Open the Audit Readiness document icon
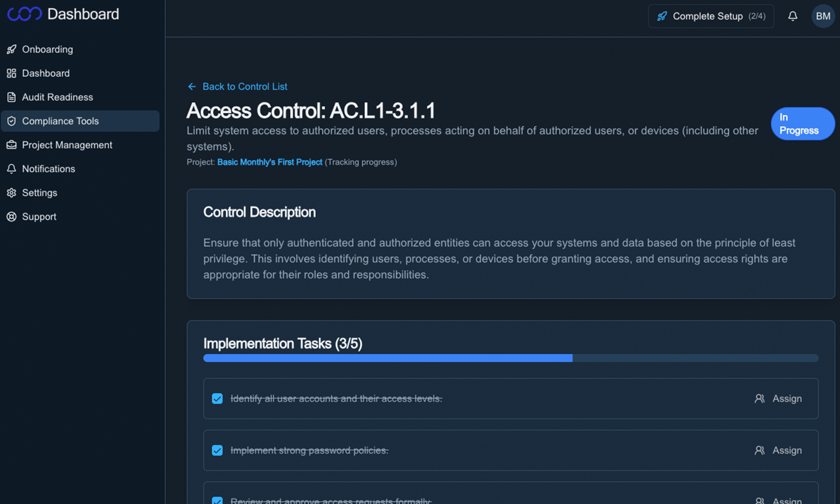The width and height of the screenshot is (840, 504). (11, 97)
